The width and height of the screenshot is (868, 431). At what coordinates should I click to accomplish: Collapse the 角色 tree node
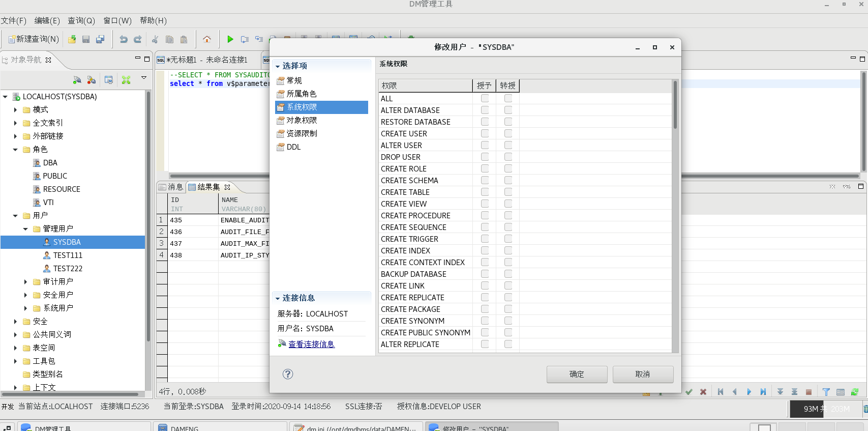[x=15, y=150]
